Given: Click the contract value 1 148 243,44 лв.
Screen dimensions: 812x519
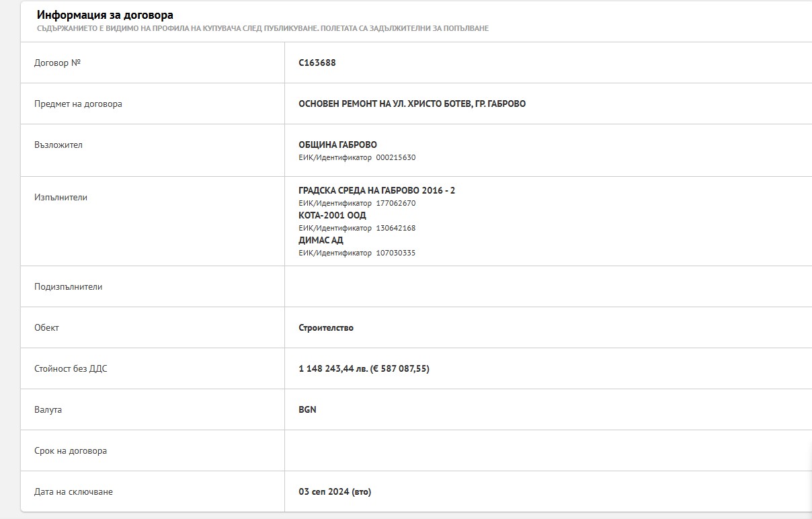Looking at the screenshot, I should point(333,368).
